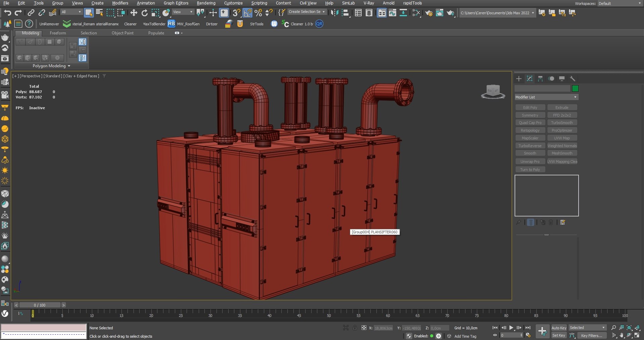Open the Rendering menu

(x=206, y=3)
